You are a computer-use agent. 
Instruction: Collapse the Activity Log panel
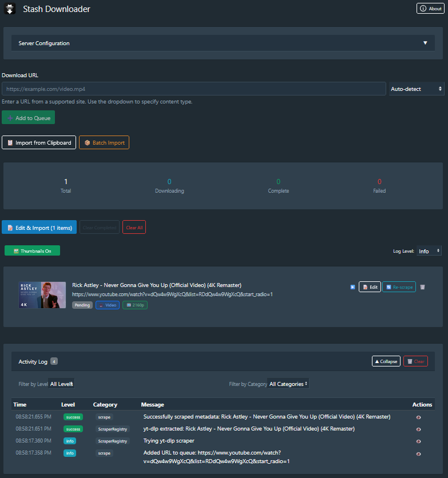386,361
